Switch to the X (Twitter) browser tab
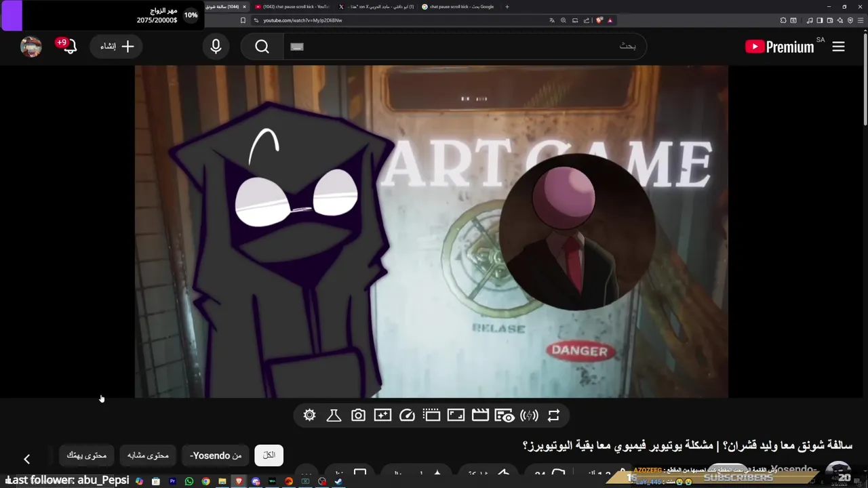The width and height of the screenshot is (868, 488). 375,7
